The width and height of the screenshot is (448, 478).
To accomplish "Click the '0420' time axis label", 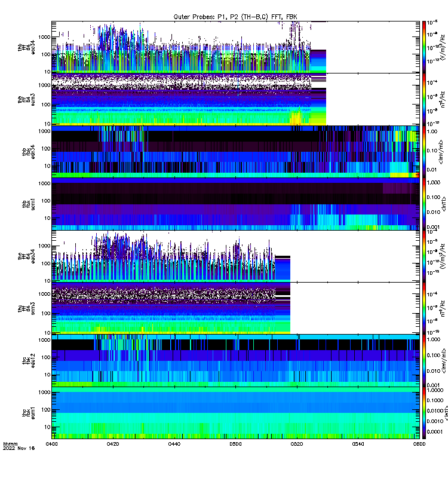I will click(113, 444).
